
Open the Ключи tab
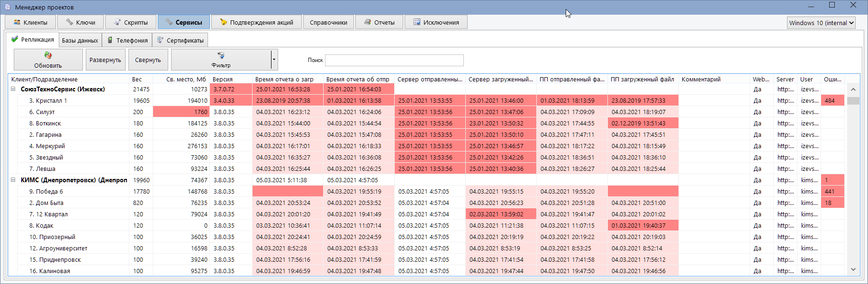point(81,22)
